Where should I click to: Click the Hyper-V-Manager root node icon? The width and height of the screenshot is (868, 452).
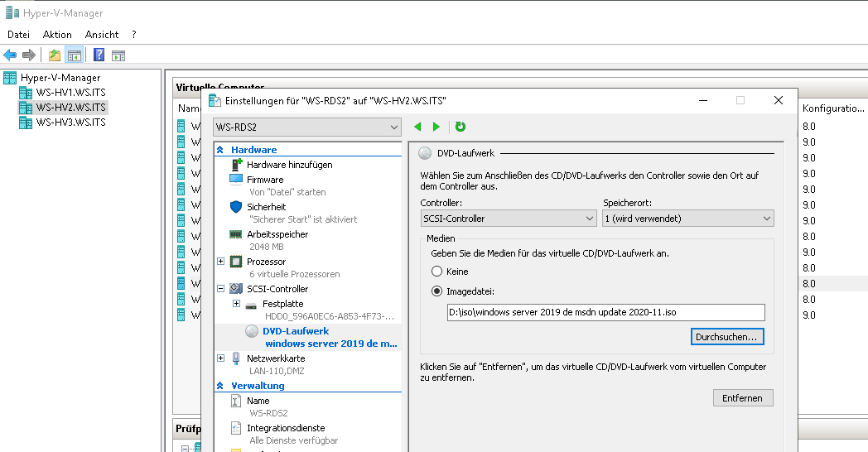(10, 78)
